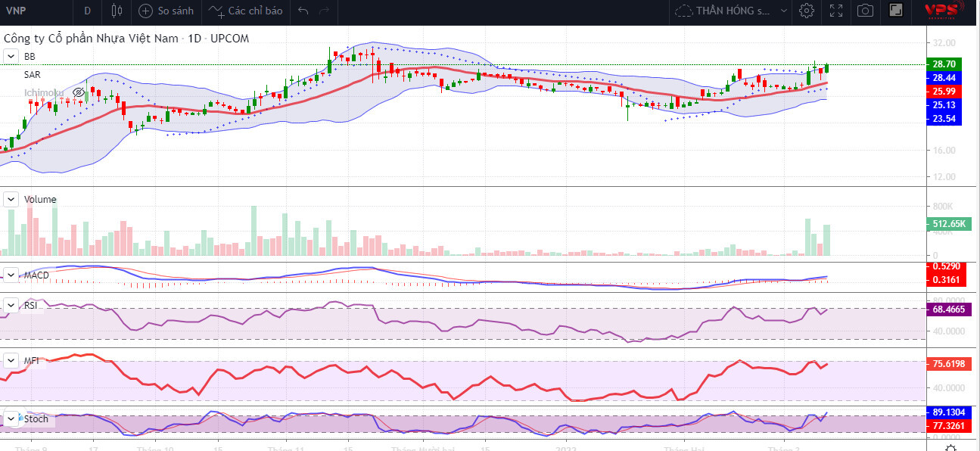Open chart settings gear
The image size is (980, 451).
(x=807, y=11)
